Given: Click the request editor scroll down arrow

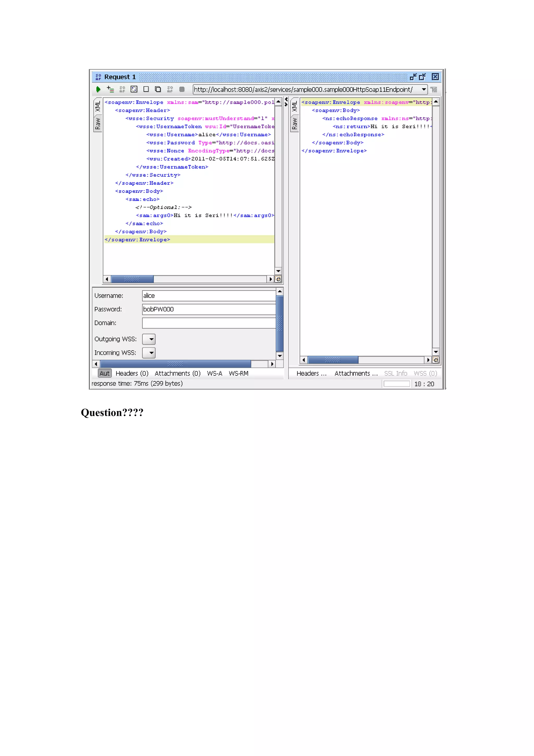Looking at the screenshot, I should tap(278, 271).
